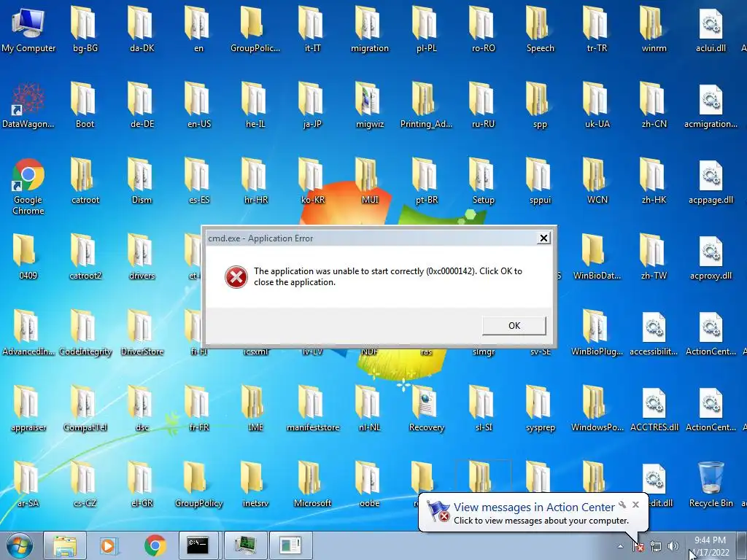Select the Google Chrome desktop shortcut

pyautogui.click(x=28, y=186)
